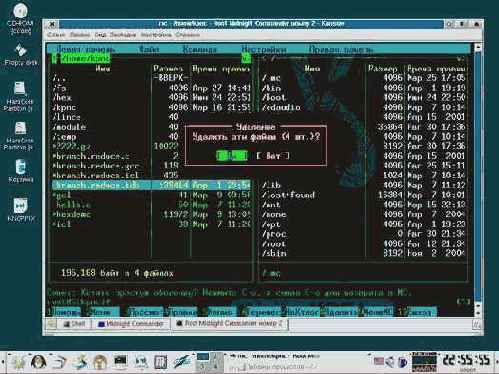The width and height of the screenshot is (499, 374).
Task: Open the Команда menu in MC
Action: tap(199, 49)
